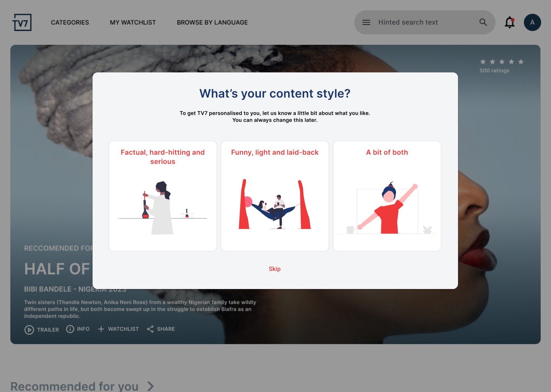Open the hamburger menu in search bar
Viewport: 551px width, 392px height.
pos(366,23)
